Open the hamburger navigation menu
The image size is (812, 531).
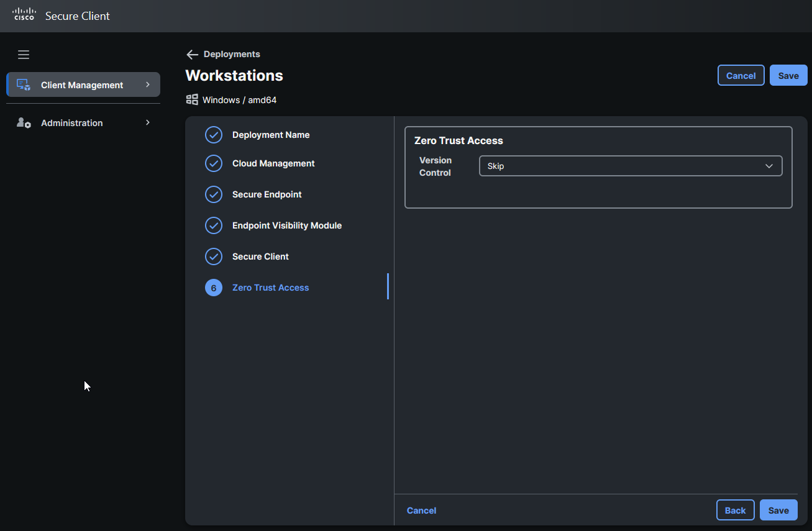(24, 55)
